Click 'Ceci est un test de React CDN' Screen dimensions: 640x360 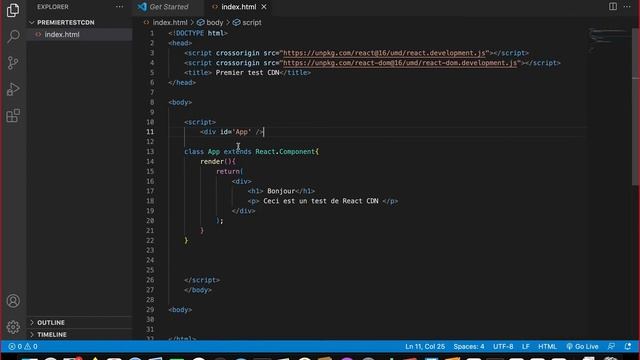tap(321, 201)
